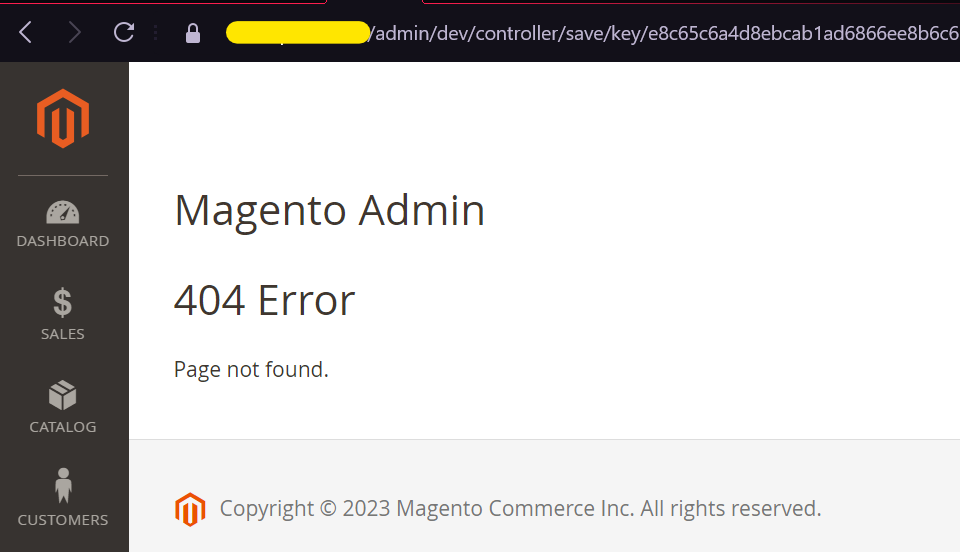
Task: Click the yellow redacted domain in the URL
Action: [x=298, y=33]
